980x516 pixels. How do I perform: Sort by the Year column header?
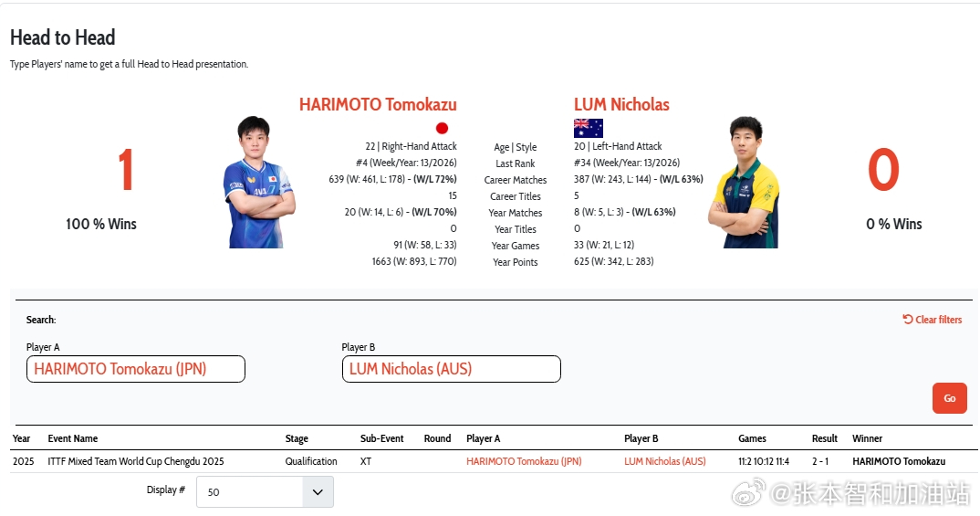coord(21,438)
